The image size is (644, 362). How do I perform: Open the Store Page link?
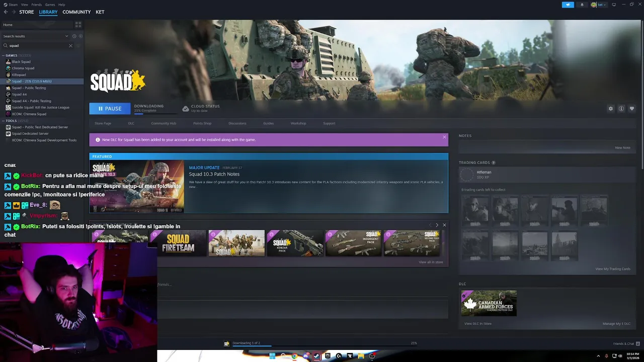tap(103, 123)
